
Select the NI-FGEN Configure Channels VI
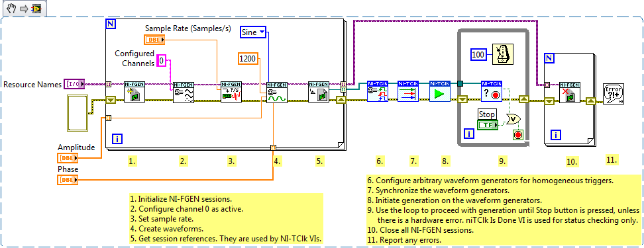[x=183, y=92]
